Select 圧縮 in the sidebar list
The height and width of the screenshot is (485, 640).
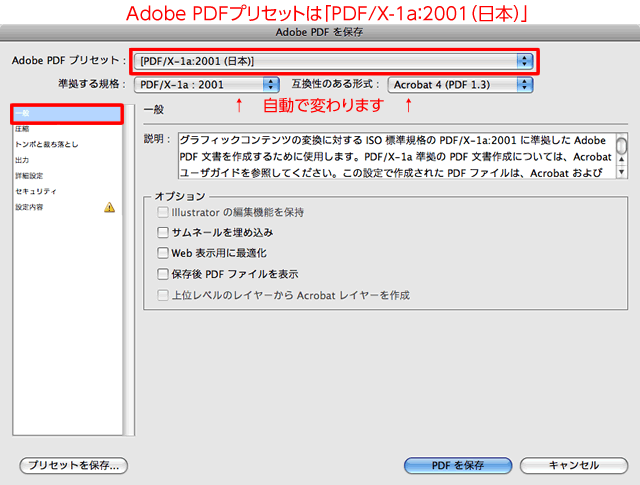(x=67, y=129)
